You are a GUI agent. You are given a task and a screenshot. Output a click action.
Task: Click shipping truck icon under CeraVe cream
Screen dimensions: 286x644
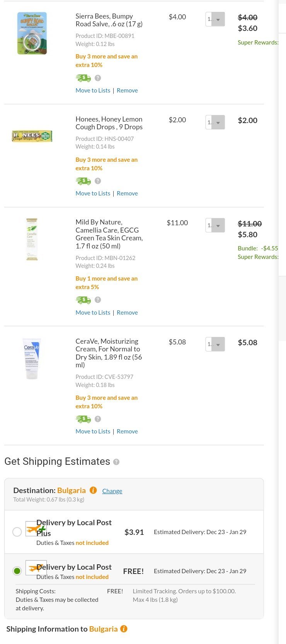[83, 419]
